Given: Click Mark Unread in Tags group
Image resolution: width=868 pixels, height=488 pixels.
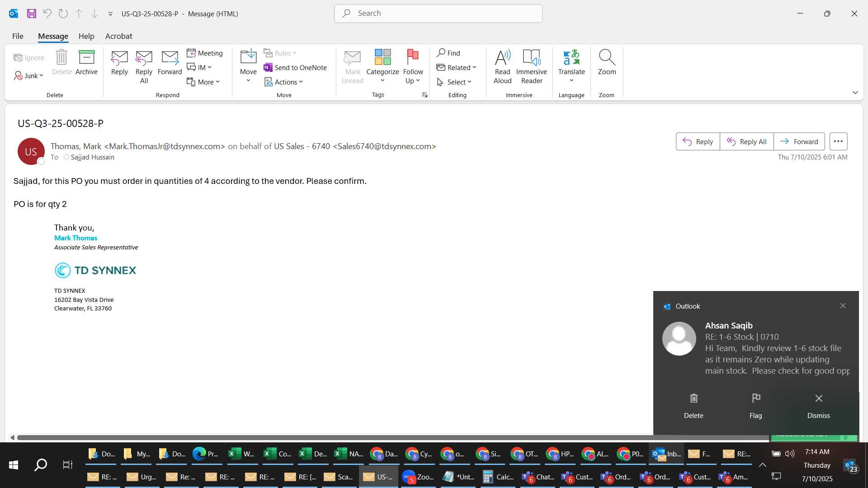Looking at the screenshot, I should [x=352, y=67].
